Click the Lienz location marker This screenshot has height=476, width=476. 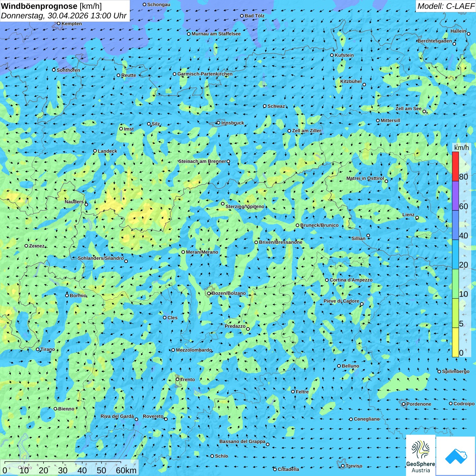pos(417,218)
